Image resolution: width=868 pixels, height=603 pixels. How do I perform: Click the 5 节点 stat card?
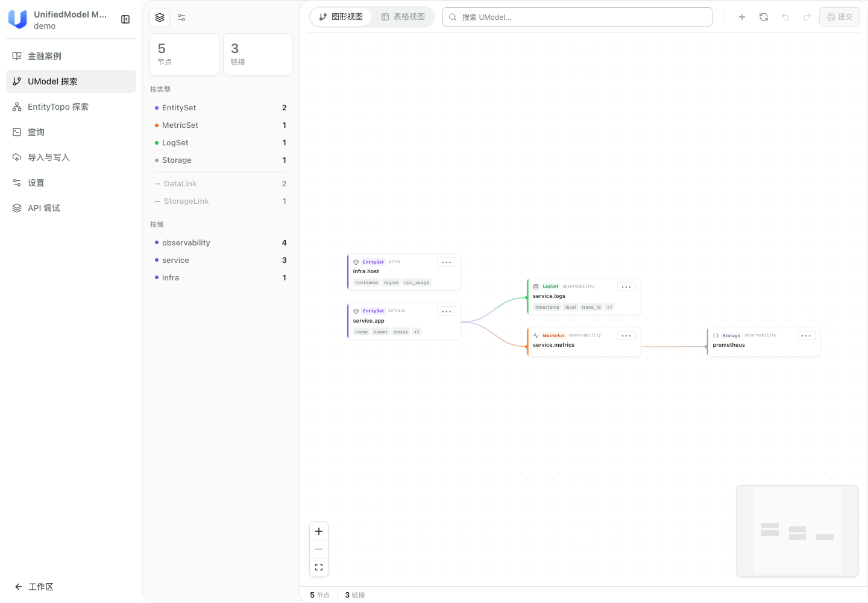[184, 54]
